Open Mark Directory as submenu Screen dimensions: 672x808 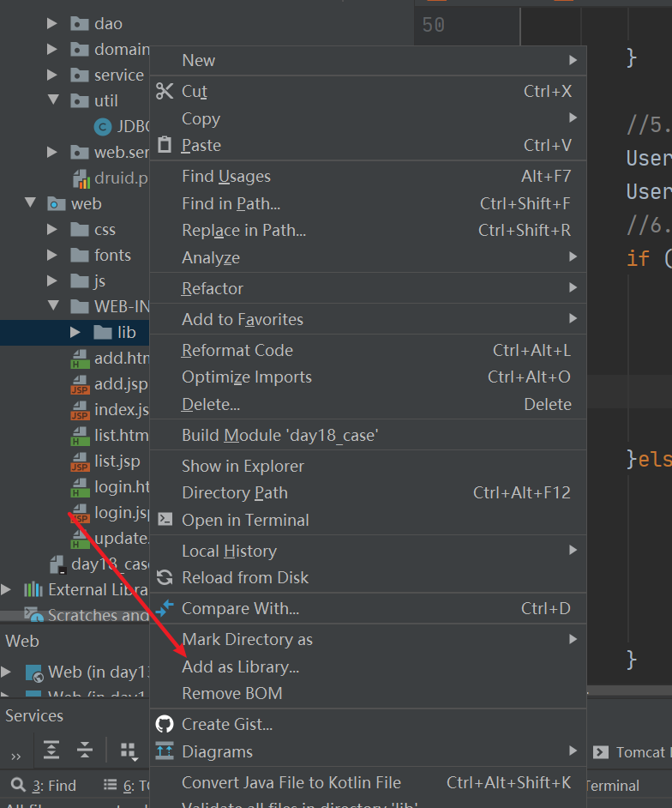click(x=369, y=640)
